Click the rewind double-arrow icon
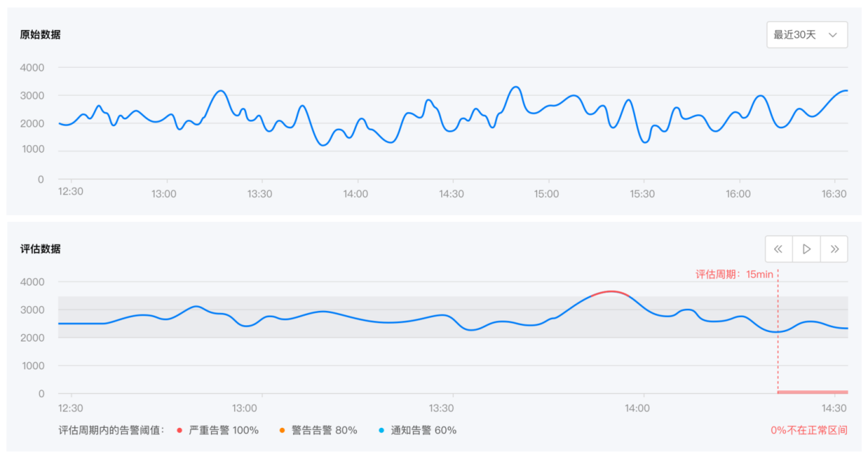This screenshot has height=456, width=868. pos(779,249)
